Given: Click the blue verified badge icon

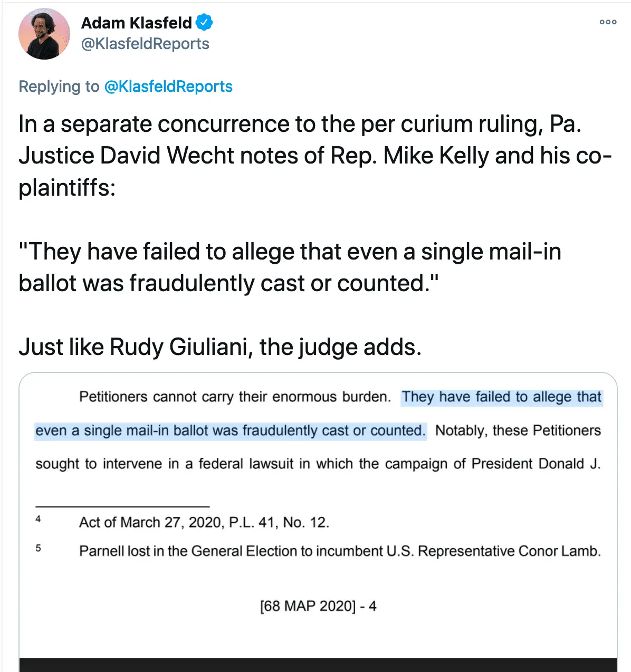Looking at the screenshot, I should pos(204,23).
